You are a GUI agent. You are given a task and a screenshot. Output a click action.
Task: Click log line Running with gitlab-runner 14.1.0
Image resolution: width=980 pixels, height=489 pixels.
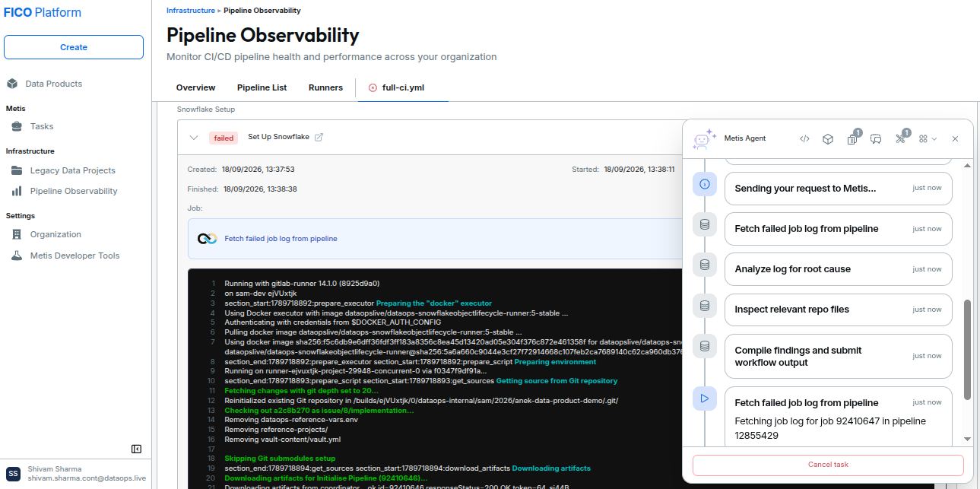[x=302, y=283]
